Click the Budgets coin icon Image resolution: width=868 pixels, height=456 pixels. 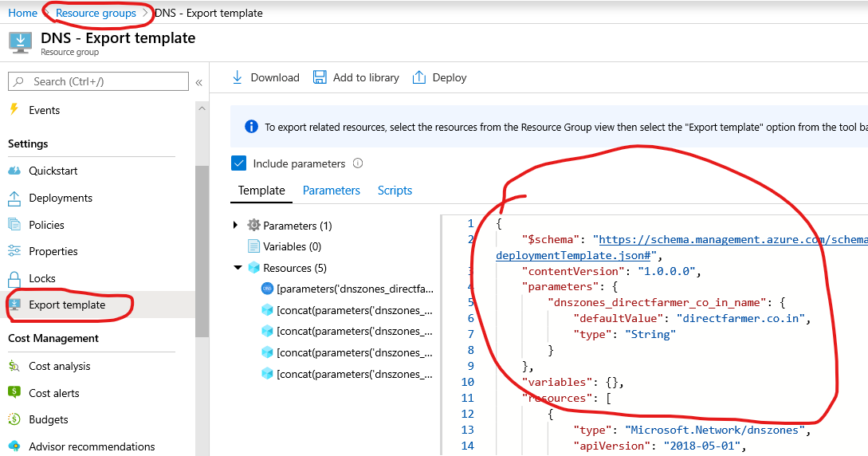click(x=14, y=419)
